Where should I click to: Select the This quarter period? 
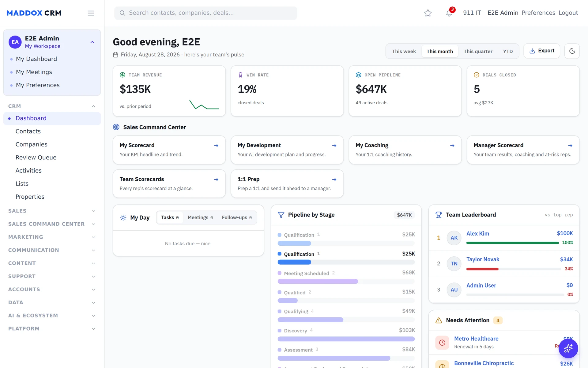click(x=478, y=51)
